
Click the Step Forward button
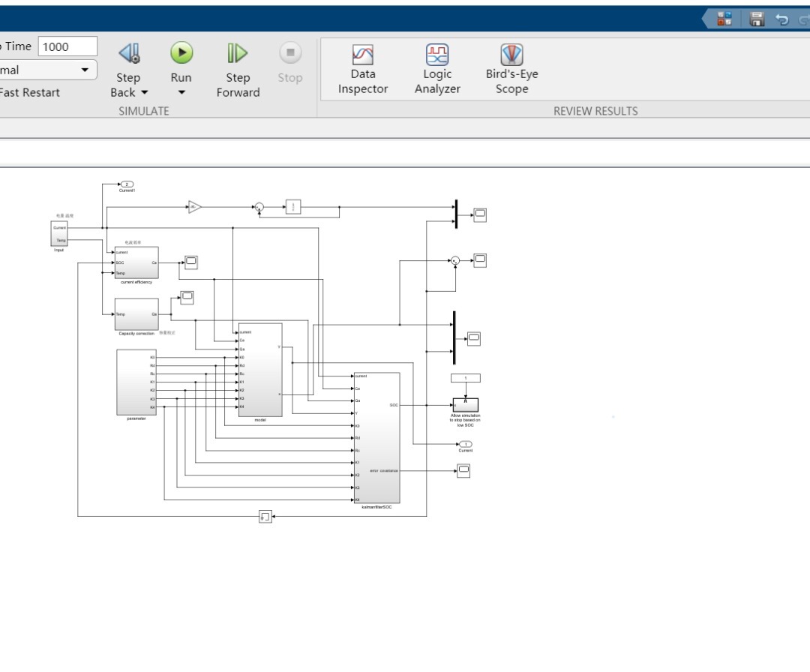[x=238, y=70]
